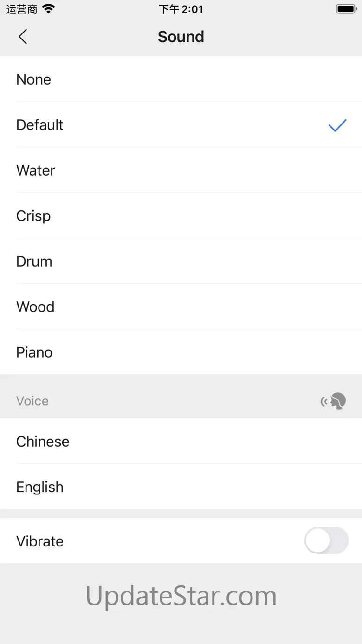Screen dimensions: 362x644
Task: Tap the Wi-Fi status icon
Action: pyautogui.click(x=48, y=9)
